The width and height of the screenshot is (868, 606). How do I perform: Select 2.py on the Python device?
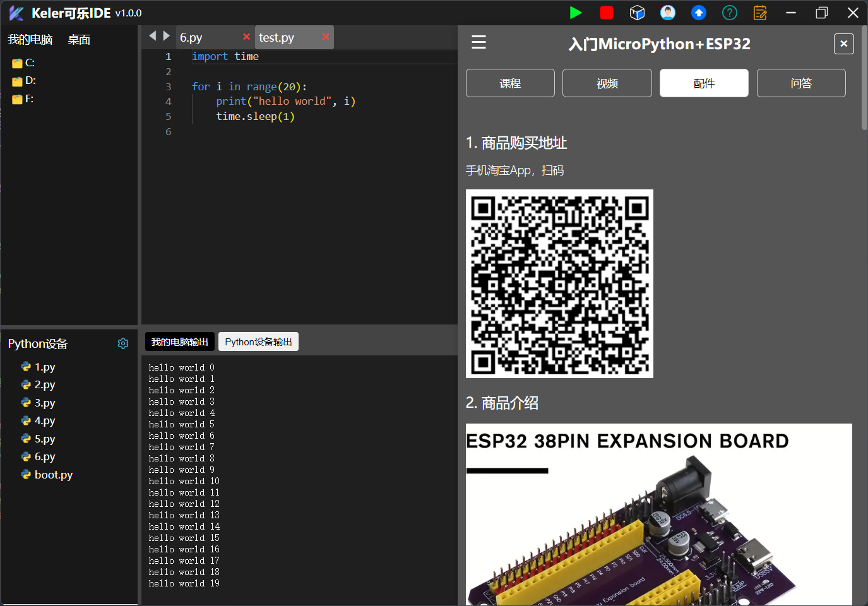39,384
